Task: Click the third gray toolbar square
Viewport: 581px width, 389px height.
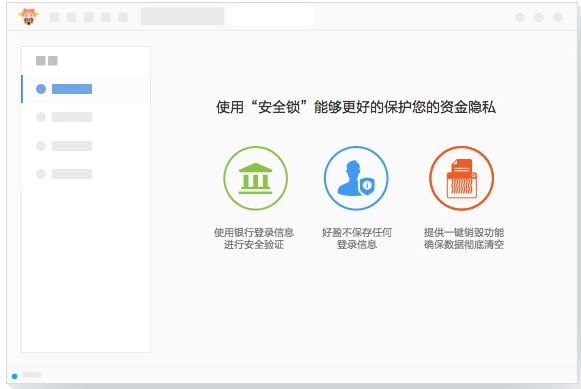Action: coord(89,17)
